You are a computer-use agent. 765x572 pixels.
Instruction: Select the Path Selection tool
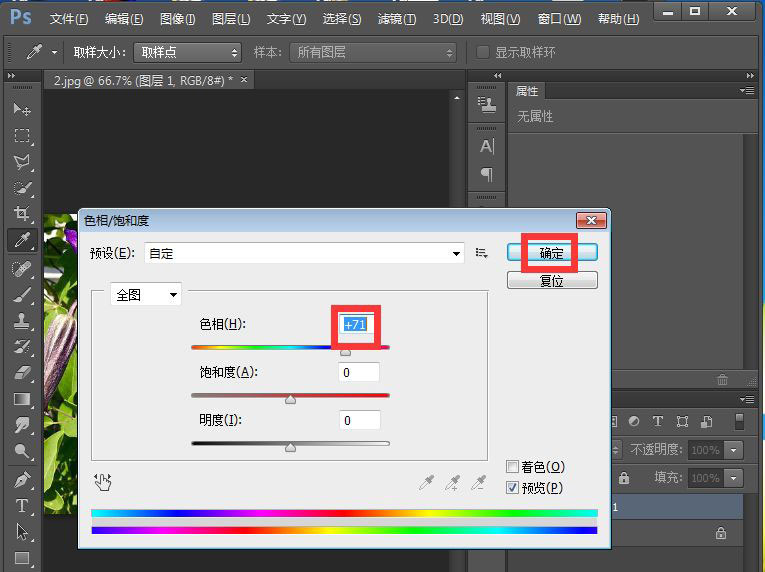click(x=22, y=532)
